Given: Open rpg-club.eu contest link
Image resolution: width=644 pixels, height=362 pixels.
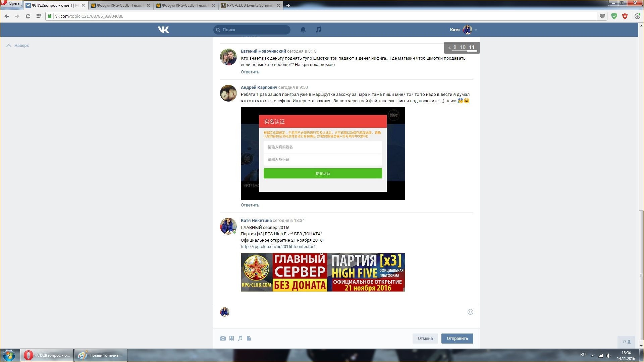Looking at the screenshot, I should pyautogui.click(x=278, y=247).
